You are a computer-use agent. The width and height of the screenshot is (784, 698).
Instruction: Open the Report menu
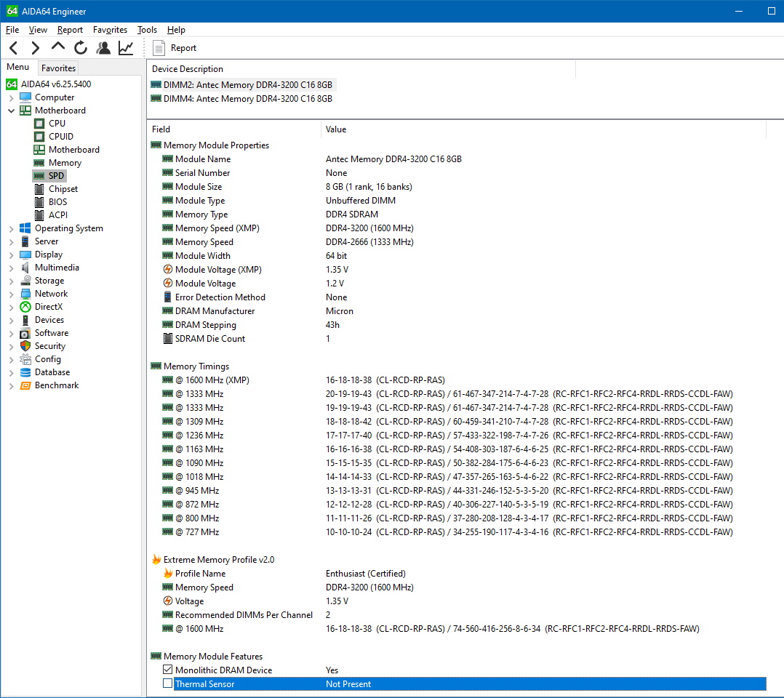(x=70, y=30)
